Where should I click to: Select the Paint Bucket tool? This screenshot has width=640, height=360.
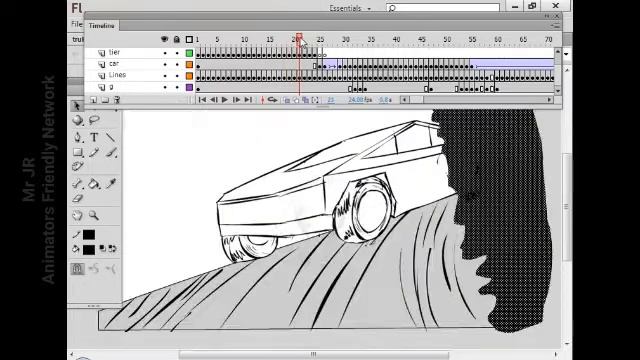click(x=94, y=184)
